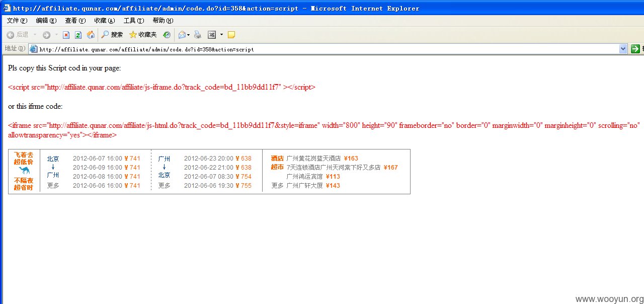Image resolution: width=644 pixels, height=304 pixels.
Task: Click the 2012-06-22 21:00 ¥638 flight
Action: coord(218,168)
